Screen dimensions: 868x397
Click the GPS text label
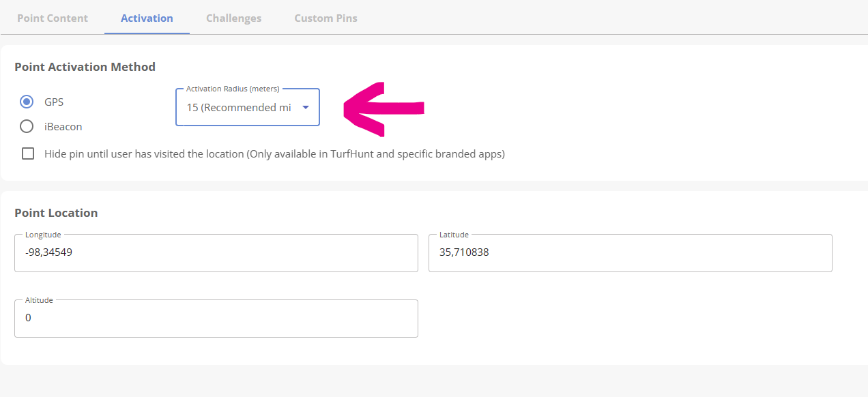point(54,102)
